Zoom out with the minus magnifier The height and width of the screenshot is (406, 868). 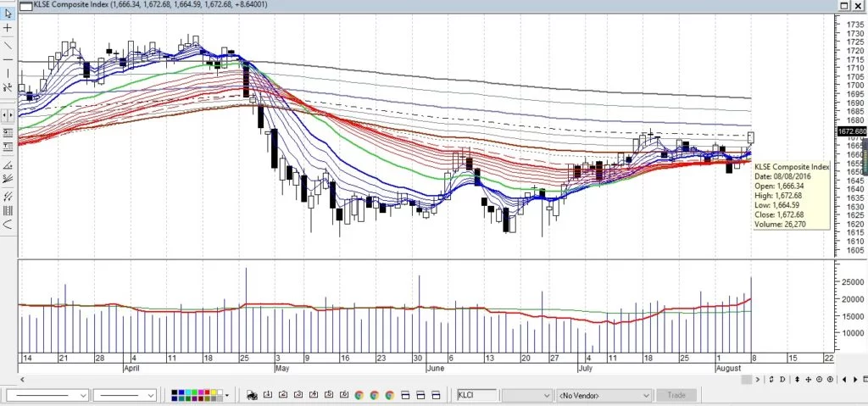tap(820, 380)
